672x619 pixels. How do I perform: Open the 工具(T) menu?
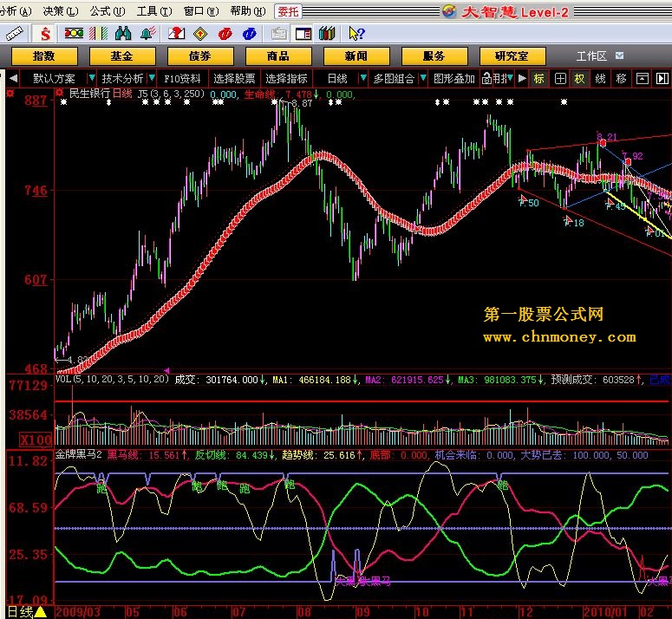coord(153,11)
